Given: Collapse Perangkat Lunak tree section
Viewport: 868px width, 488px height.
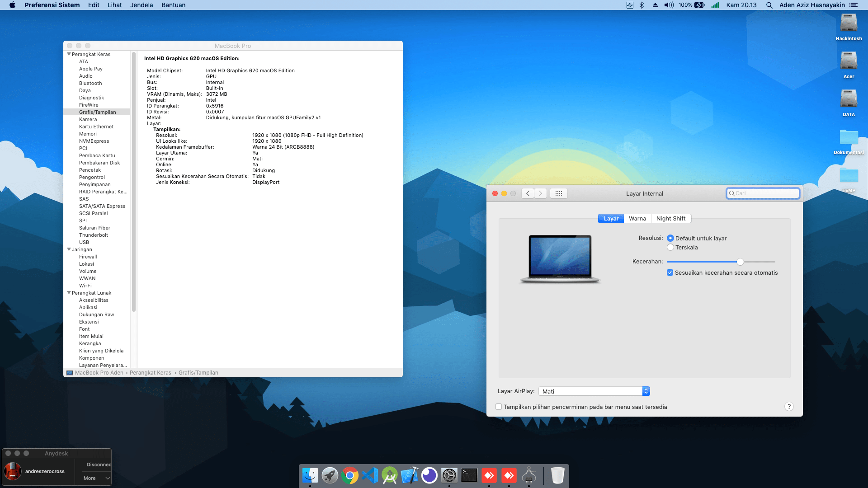Looking at the screenshot, I should [x=69, y=293].
